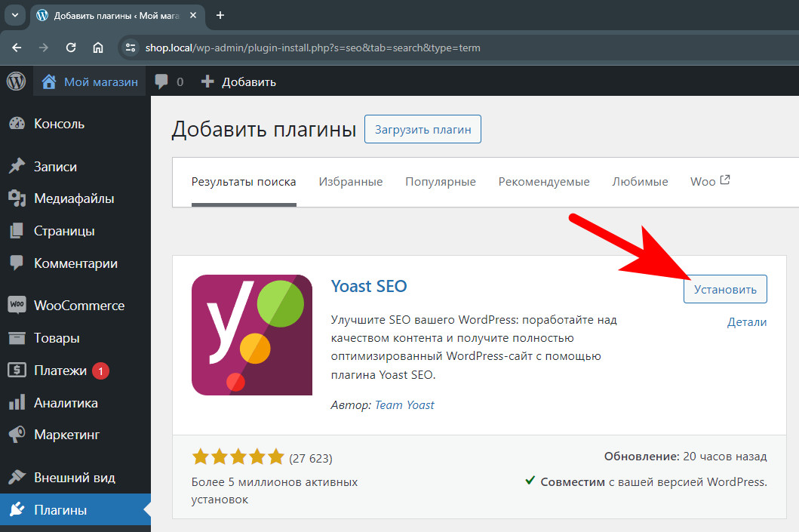Click the address bar showing shop.local URL

(459, 48)
